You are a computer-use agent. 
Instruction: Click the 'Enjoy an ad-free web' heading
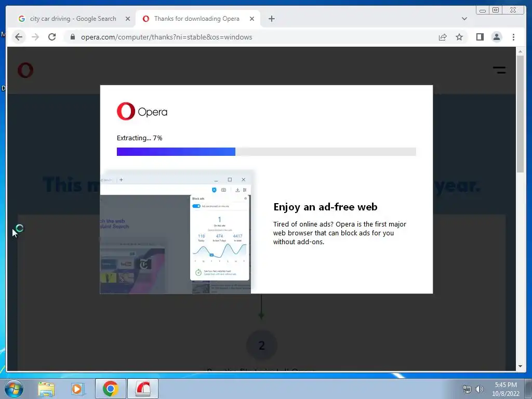click(325, 207)
